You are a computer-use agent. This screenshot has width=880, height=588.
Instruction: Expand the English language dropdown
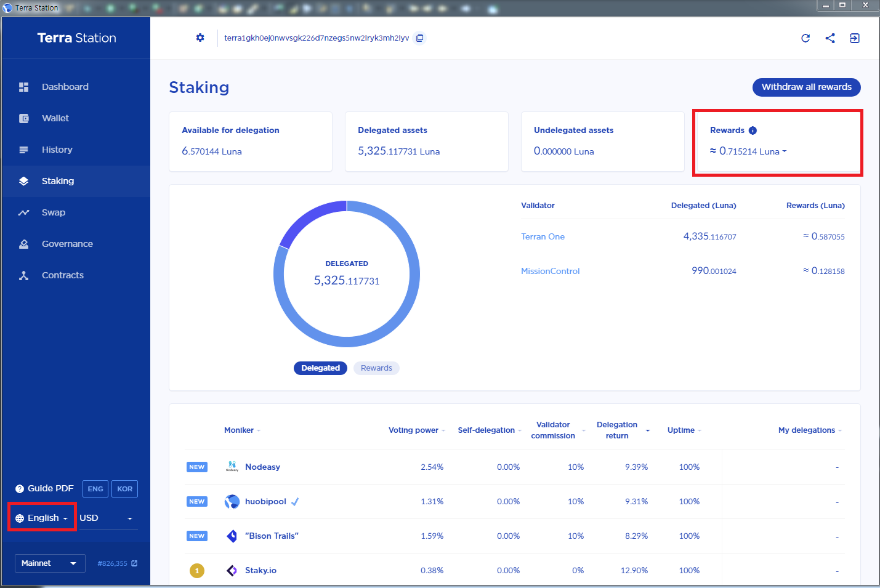pyautogui.click(x=42, y=517)
